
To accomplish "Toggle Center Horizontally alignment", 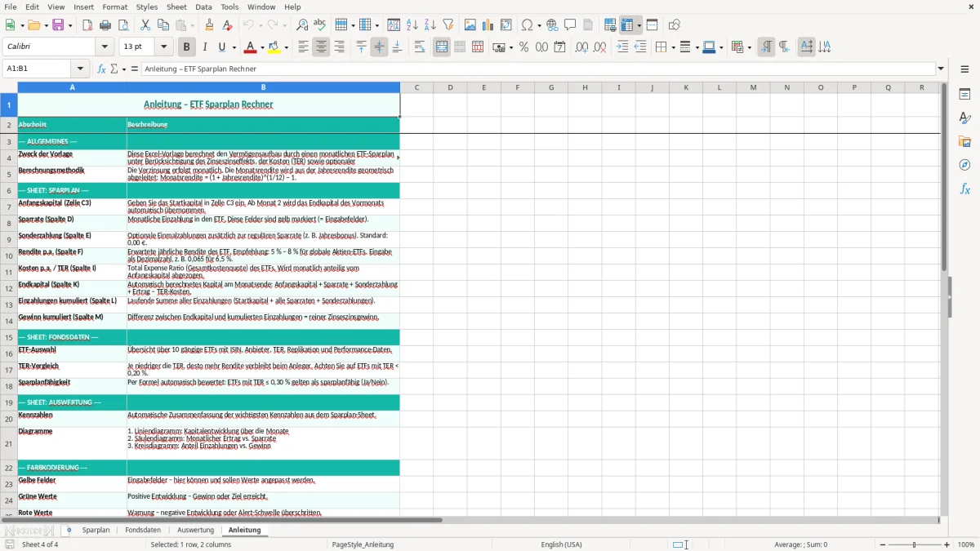I will (321, 47).
